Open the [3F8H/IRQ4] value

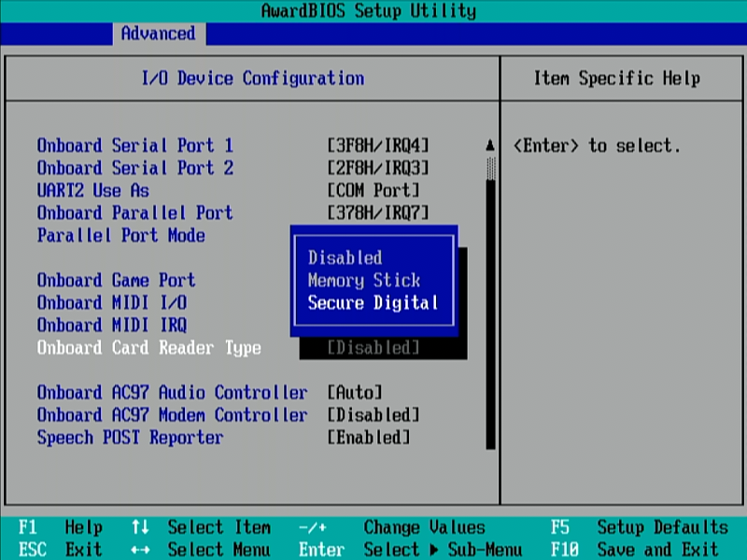(378, 146)
